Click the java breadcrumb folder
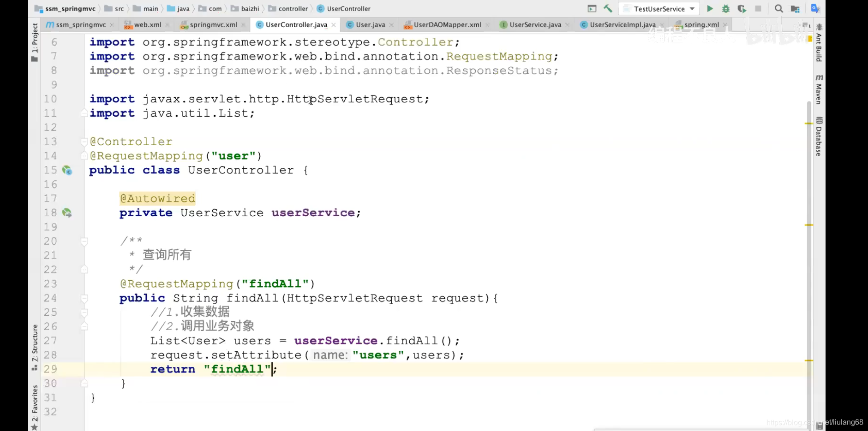The width and height of the screenshot is (868, 431). [x=179, y=9]
